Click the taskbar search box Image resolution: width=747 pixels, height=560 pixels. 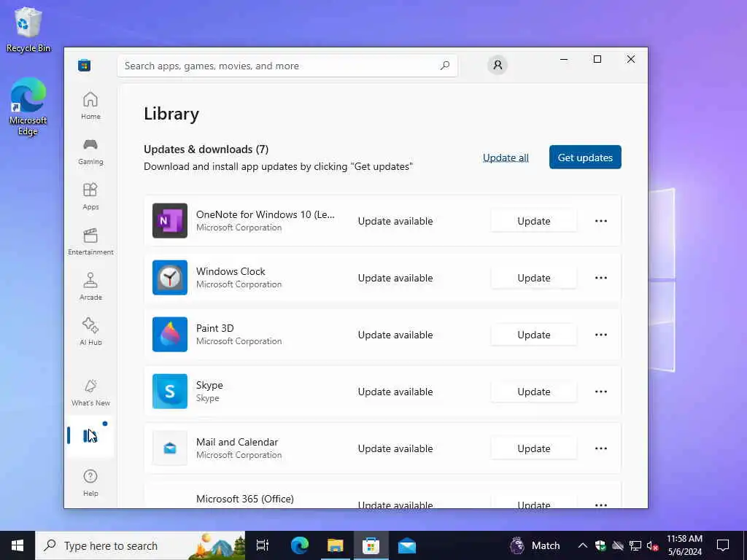point(141,545)
